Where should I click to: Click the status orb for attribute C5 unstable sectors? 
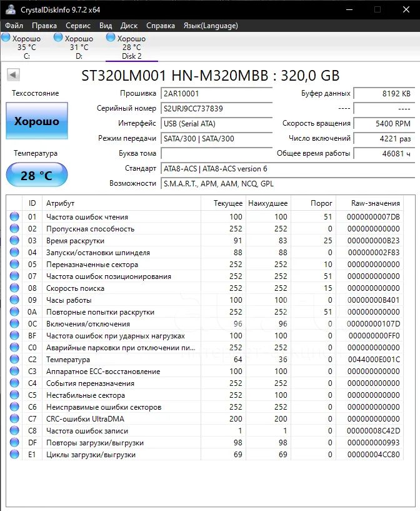(x=14, y=395)
